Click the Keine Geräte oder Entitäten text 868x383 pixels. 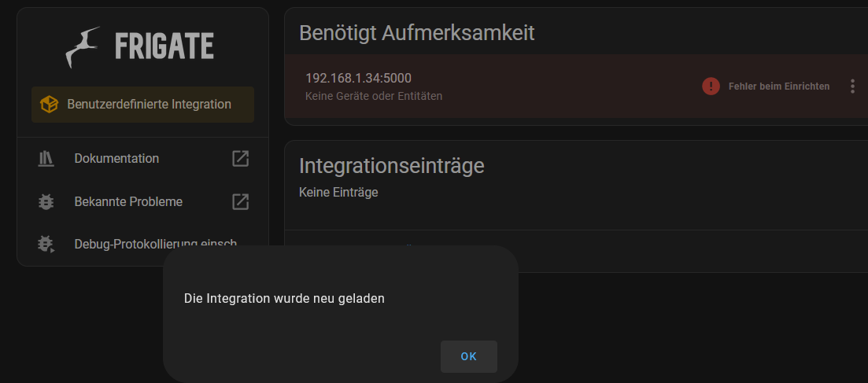click(374, 96)
